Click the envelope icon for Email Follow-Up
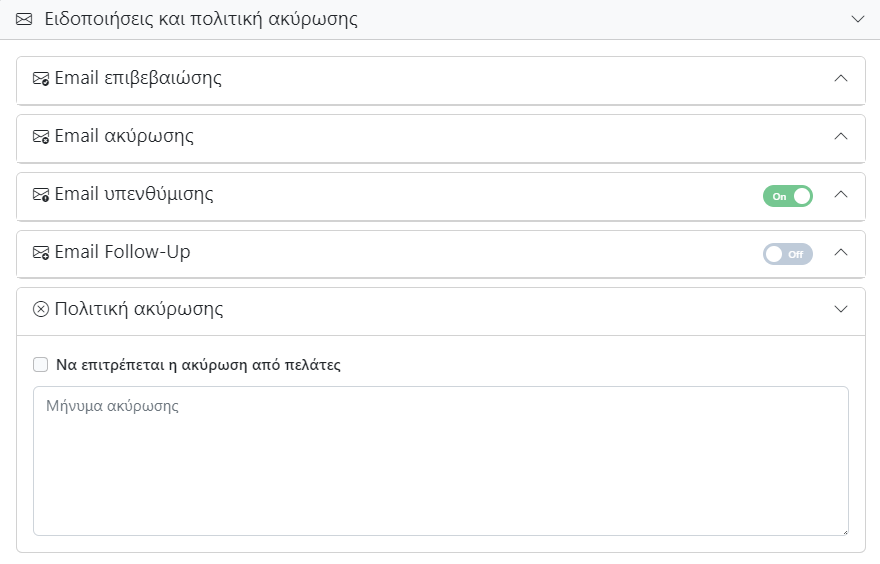Screen dimensions: 880x564 (x=41, y=253)
